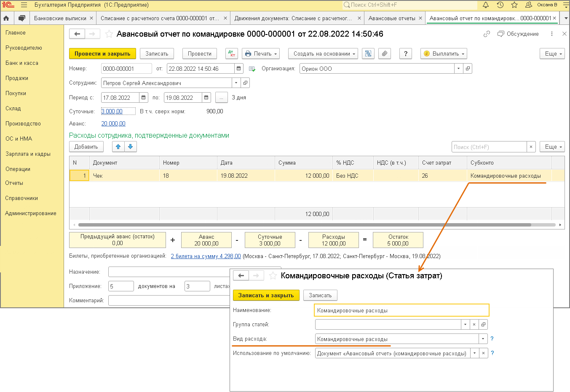
Task: Move the expense row up with the arrow
Action: pos(118,147)
